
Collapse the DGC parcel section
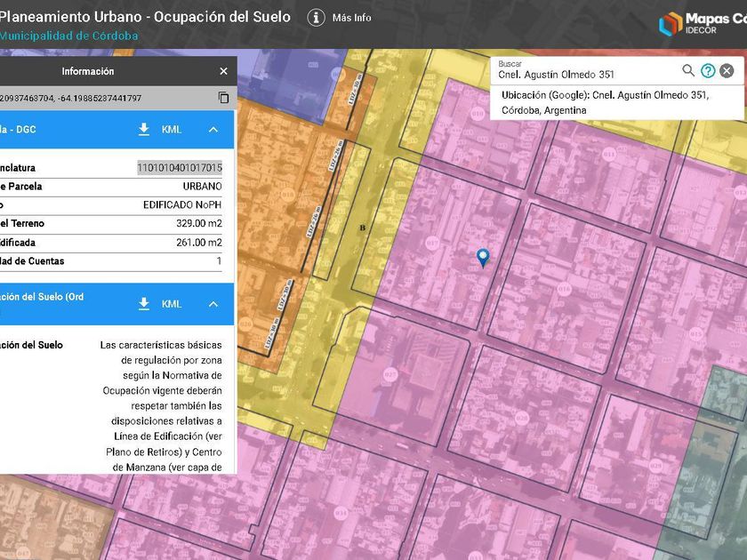213,130
